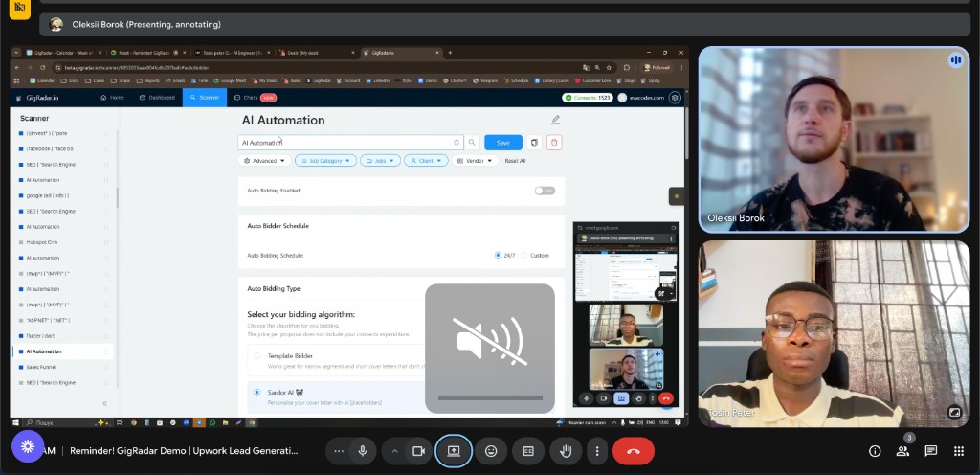Open the Client filter dropdown
Screen dimensions: 980x475
(x=426, y=161)
